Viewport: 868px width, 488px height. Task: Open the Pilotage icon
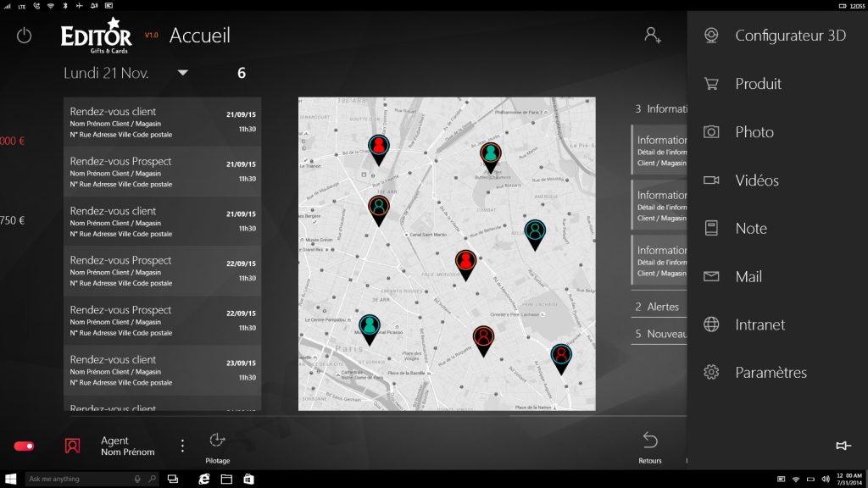[x=217, y=440]
